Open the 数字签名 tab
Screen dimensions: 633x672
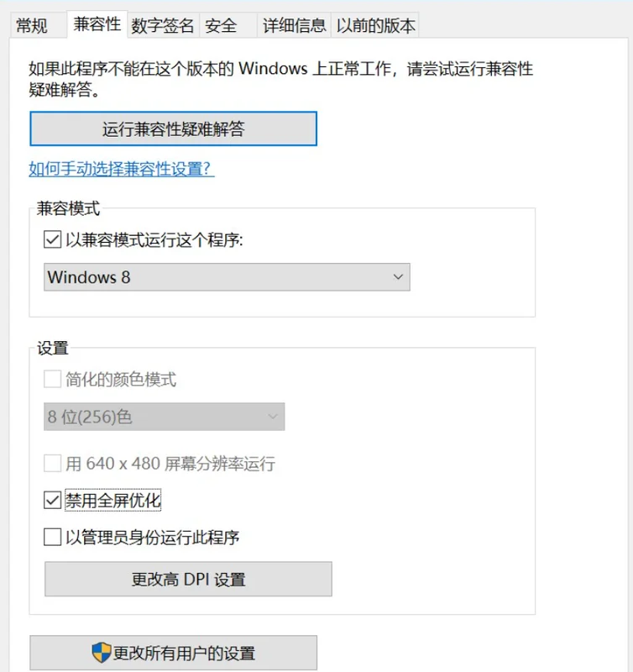pyautogui.click(x=163, y=26)
